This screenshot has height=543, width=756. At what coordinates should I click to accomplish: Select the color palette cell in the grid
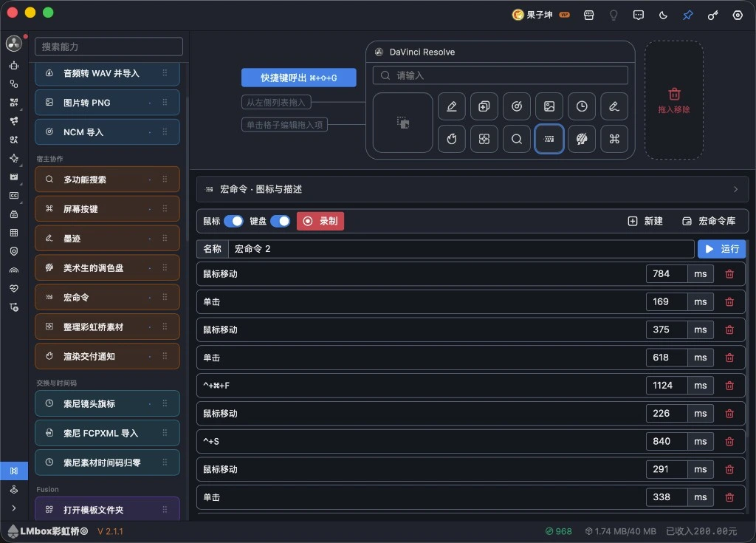pyautogui.click(x=582, y=139)
